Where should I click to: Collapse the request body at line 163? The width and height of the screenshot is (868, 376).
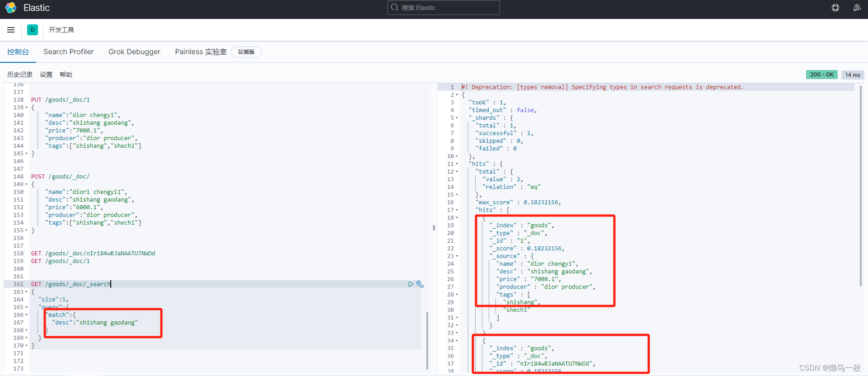tap(27, 292)
